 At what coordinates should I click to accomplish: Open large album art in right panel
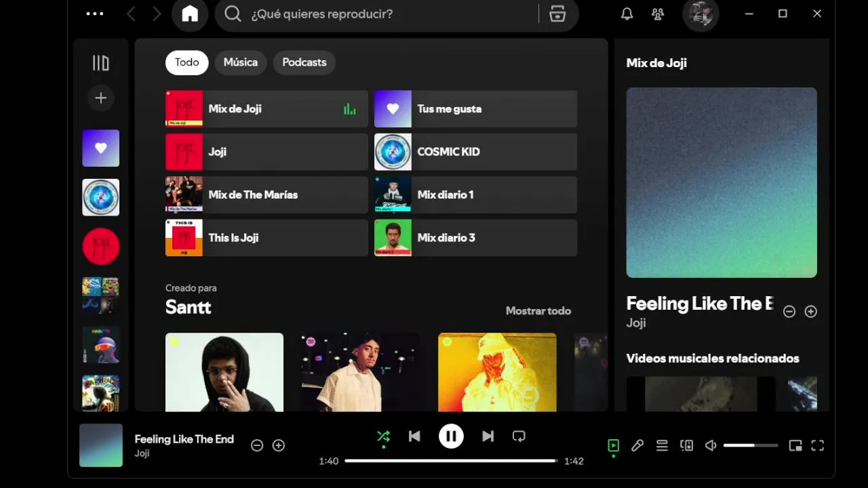click(x=722, y=182)
